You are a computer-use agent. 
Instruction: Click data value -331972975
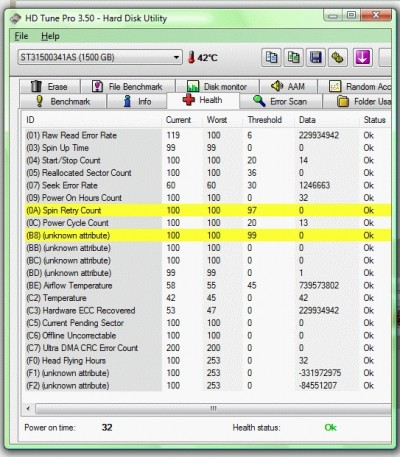[320, 373]
